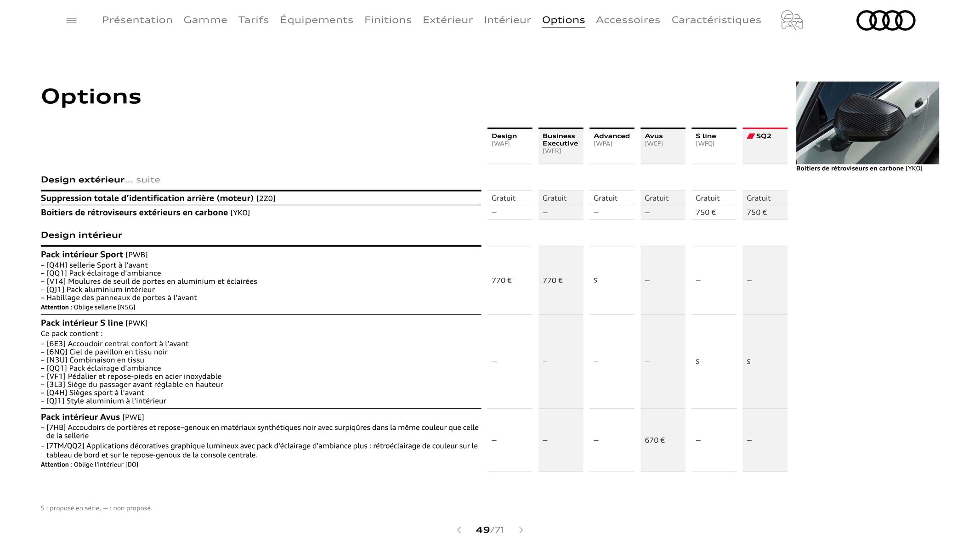Select the Avus [WCF] column header
Image resolution: width=980 pixels, height=551 pixels.
tap(663, 146)
